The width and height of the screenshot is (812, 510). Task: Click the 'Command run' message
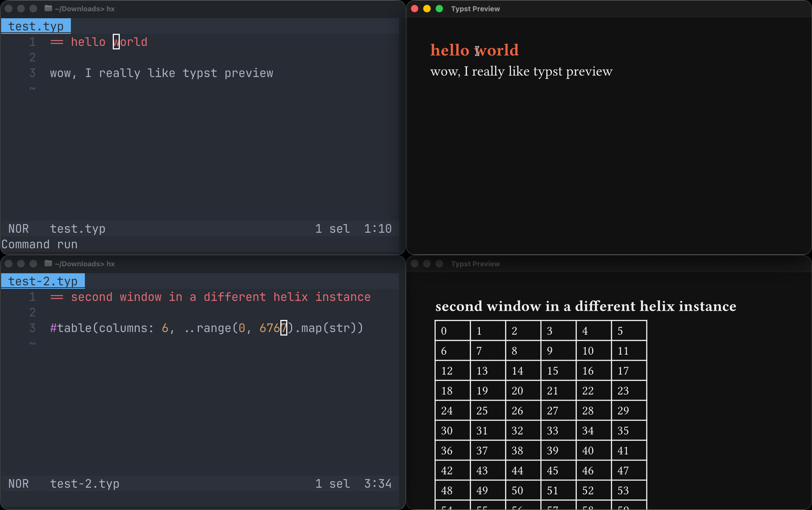pyautogui.click(x=39, y=244)
